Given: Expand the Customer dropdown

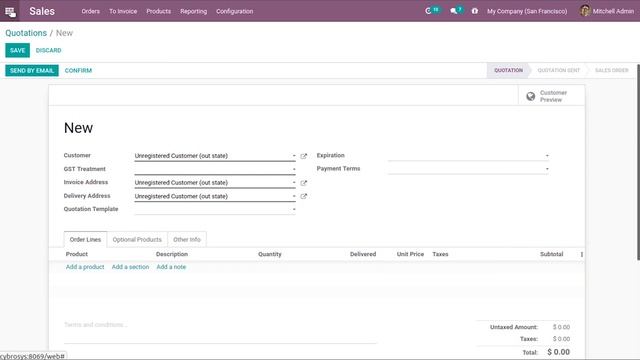Looking at the screenshot, I should 294,156.
